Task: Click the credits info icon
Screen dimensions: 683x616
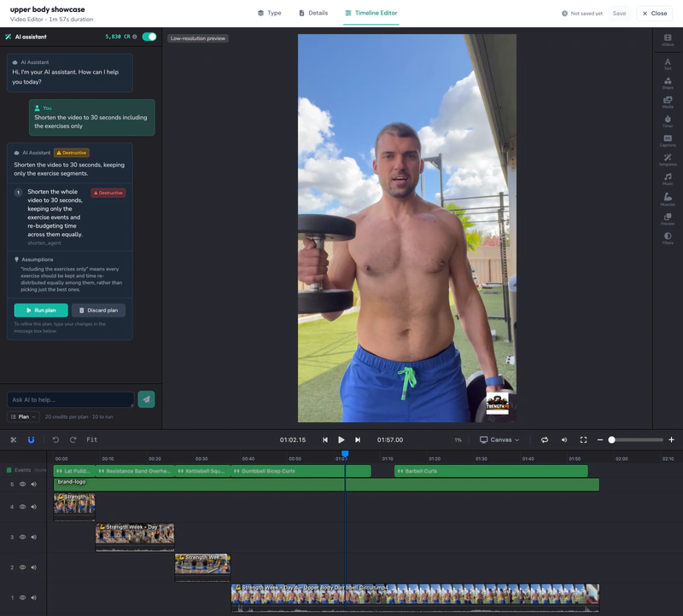Action: pyautogui.click(x=135, y=37)
